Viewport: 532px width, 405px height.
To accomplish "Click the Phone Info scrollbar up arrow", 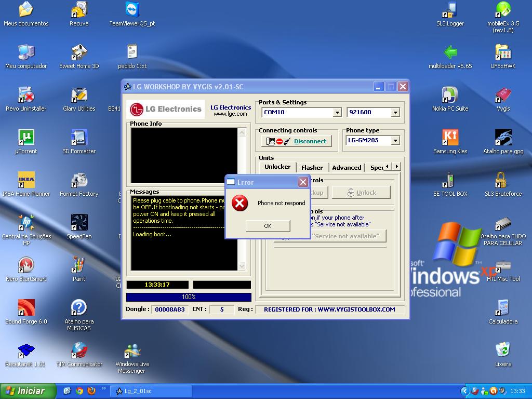I will [242, 132].
